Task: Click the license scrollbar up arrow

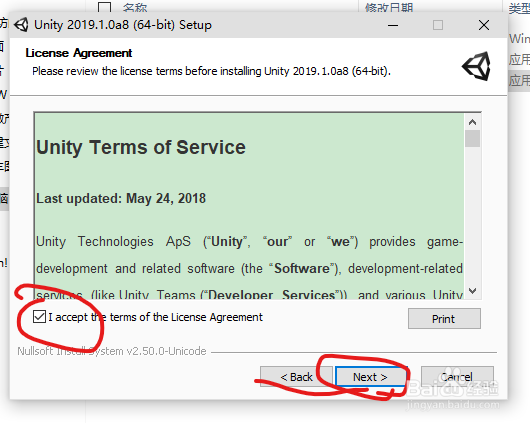Action: pos(472,122)
